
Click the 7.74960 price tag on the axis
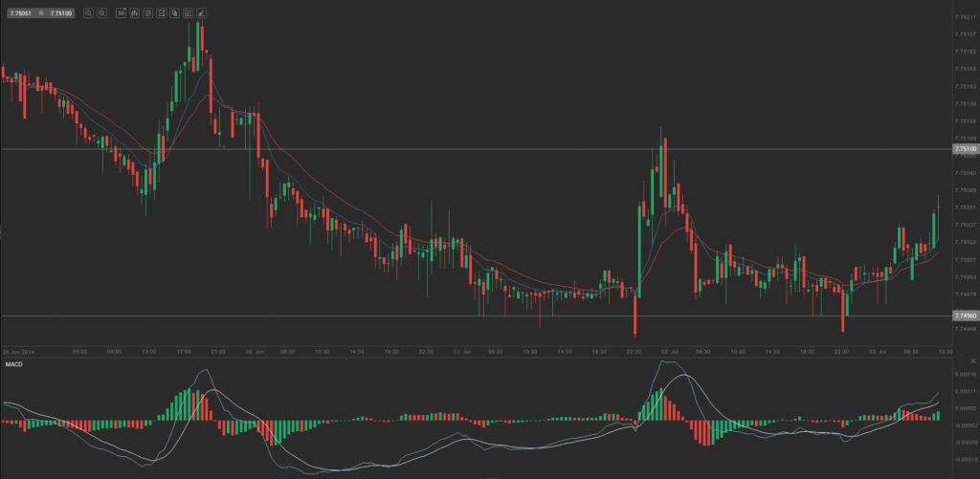(x=966, y=316)
